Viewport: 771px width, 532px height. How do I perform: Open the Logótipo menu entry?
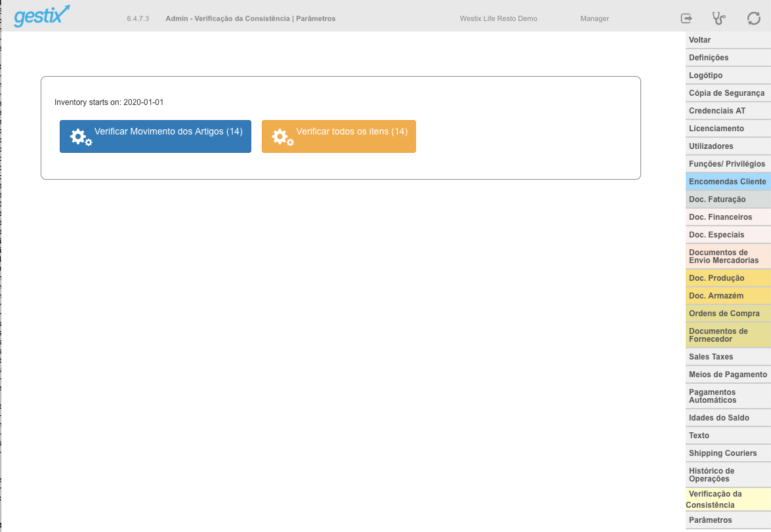728,75
